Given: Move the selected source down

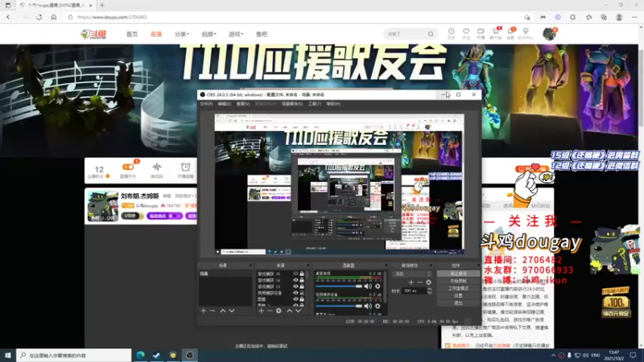Looking at the screenshot, I should [298, 311].
